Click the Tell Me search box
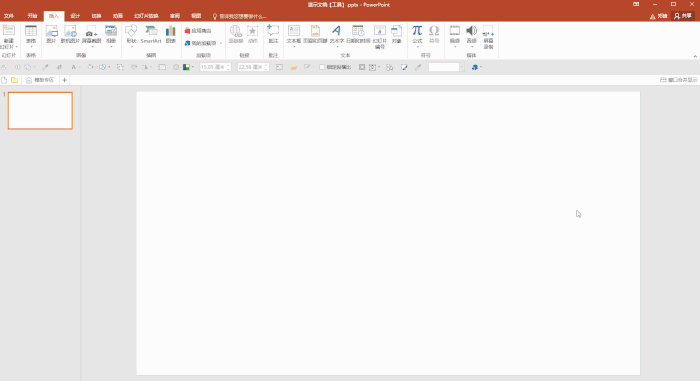 coord(240,17)
